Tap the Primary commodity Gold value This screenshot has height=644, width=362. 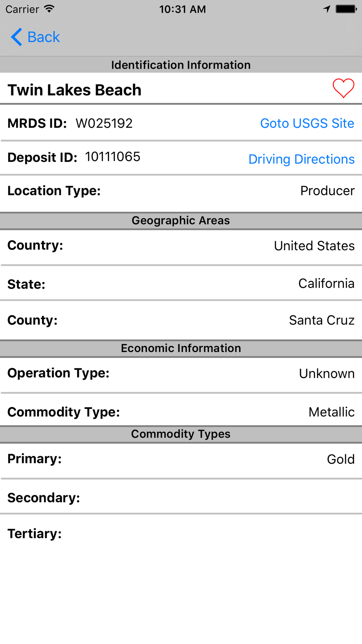[x=340, y=459]
